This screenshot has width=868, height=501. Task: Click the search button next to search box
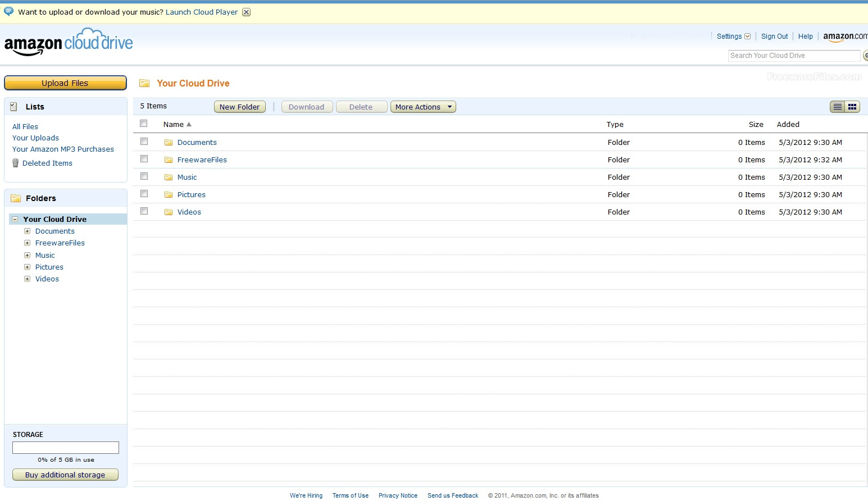click(865, 56)
